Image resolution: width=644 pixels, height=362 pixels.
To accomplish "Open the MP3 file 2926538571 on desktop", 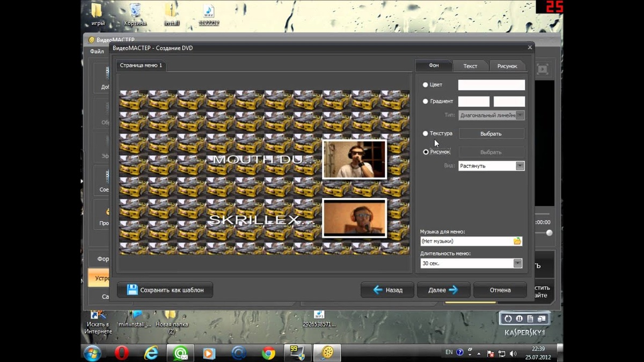I will (x=319, y=319).
